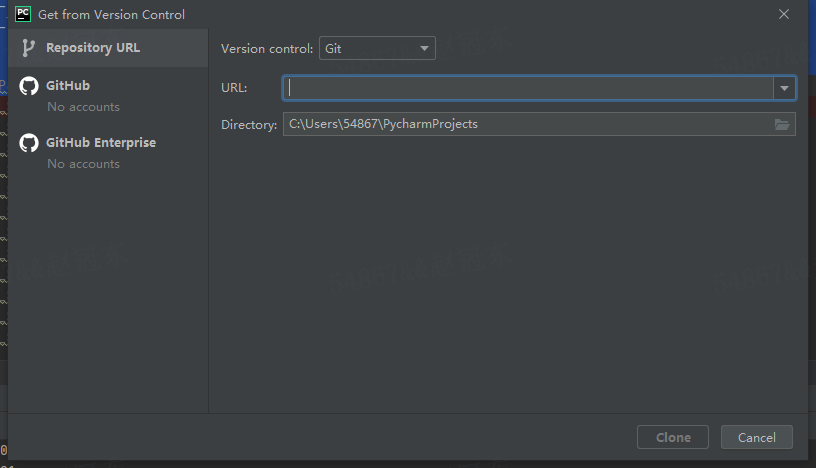The width and height of the screenshot is (816, 468).
Task: Click the 'URL:' label
Action: pyautogui.click(x=234, y=88)
